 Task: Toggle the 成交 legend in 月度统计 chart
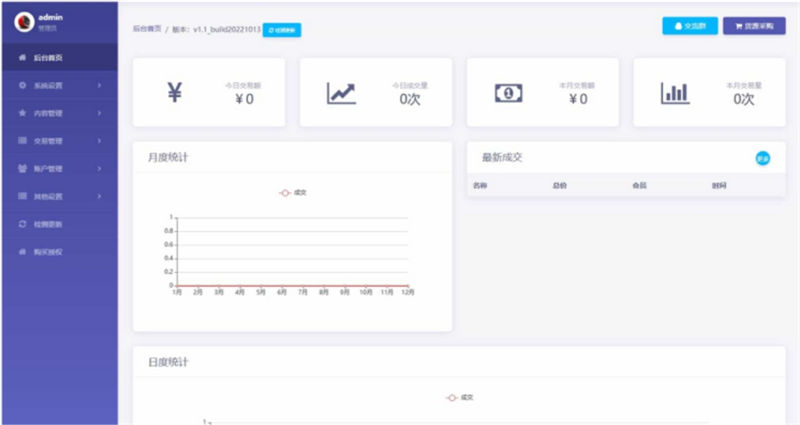(293, 192)
